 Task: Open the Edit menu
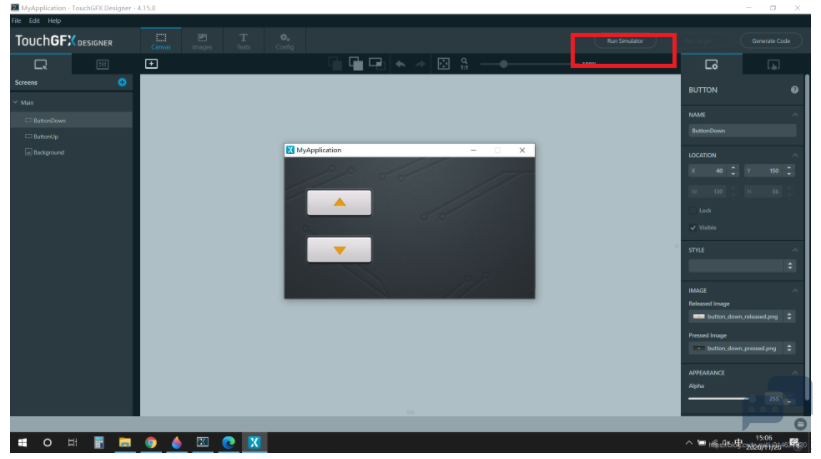coord(34,21)
